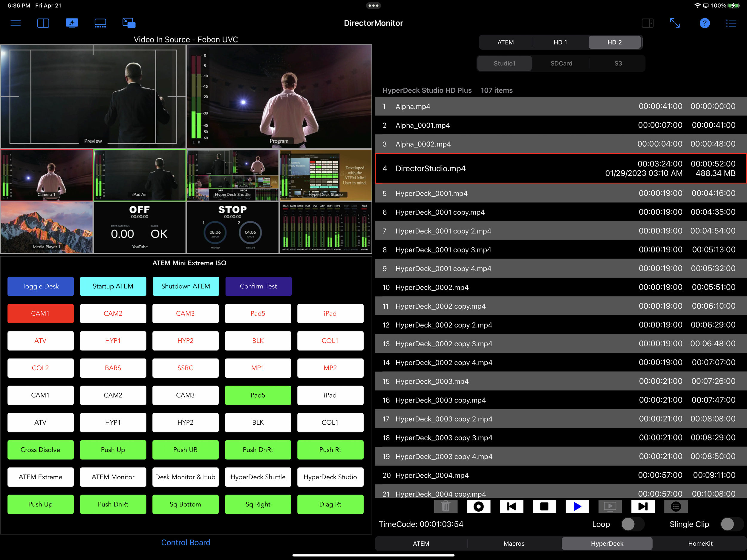Open the Control Board link

[186, 542]
